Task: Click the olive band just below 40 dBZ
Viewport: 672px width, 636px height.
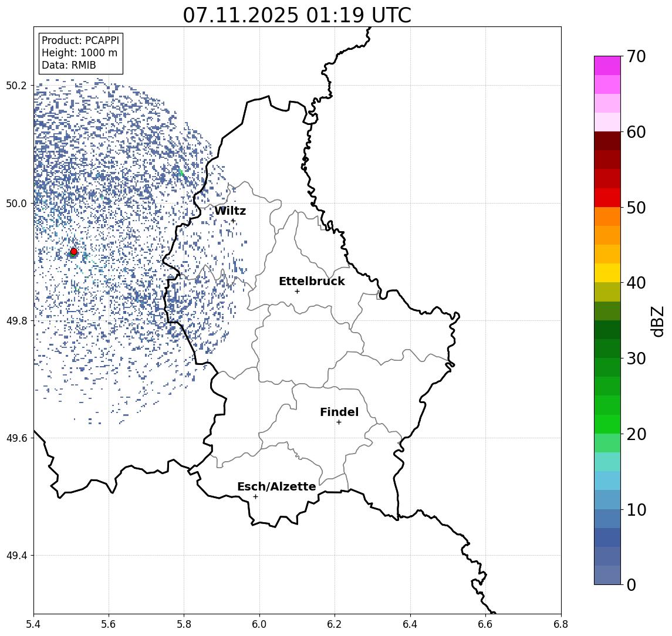Action: 607,292
